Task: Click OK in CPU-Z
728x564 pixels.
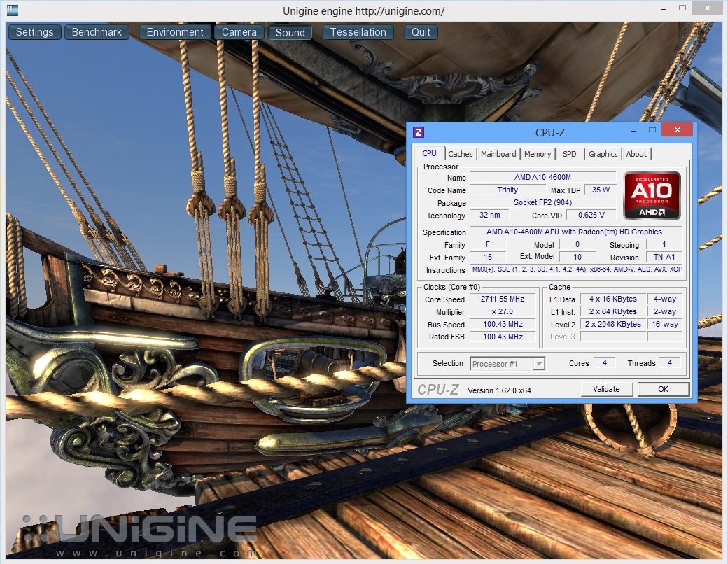Action: (x=663, y=389)
